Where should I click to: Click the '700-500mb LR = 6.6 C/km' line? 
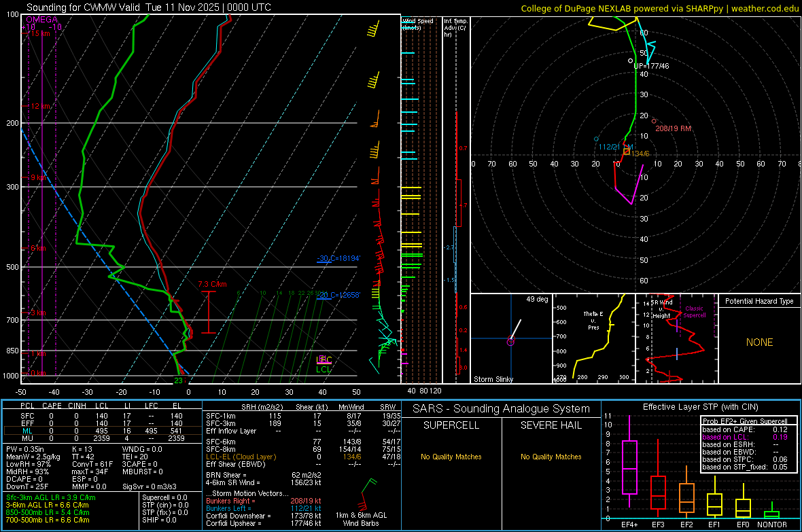48,520
